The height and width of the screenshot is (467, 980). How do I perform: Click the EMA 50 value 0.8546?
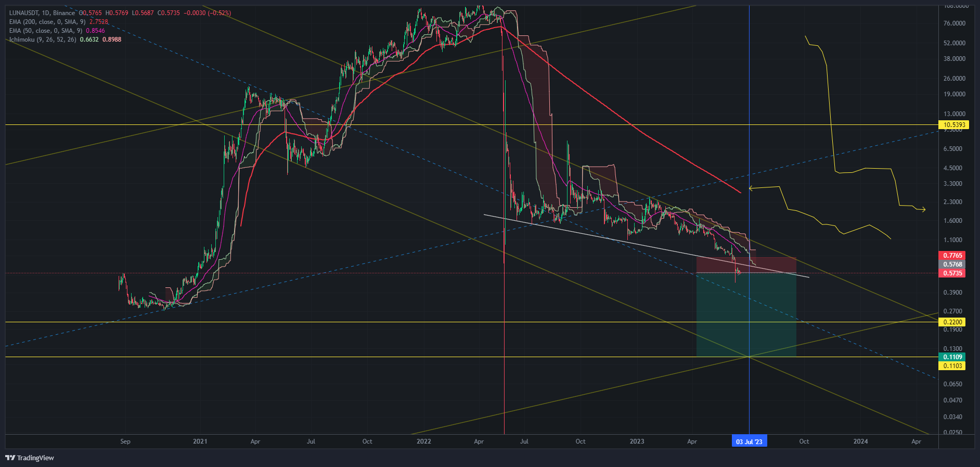click(x=95, y=31)
